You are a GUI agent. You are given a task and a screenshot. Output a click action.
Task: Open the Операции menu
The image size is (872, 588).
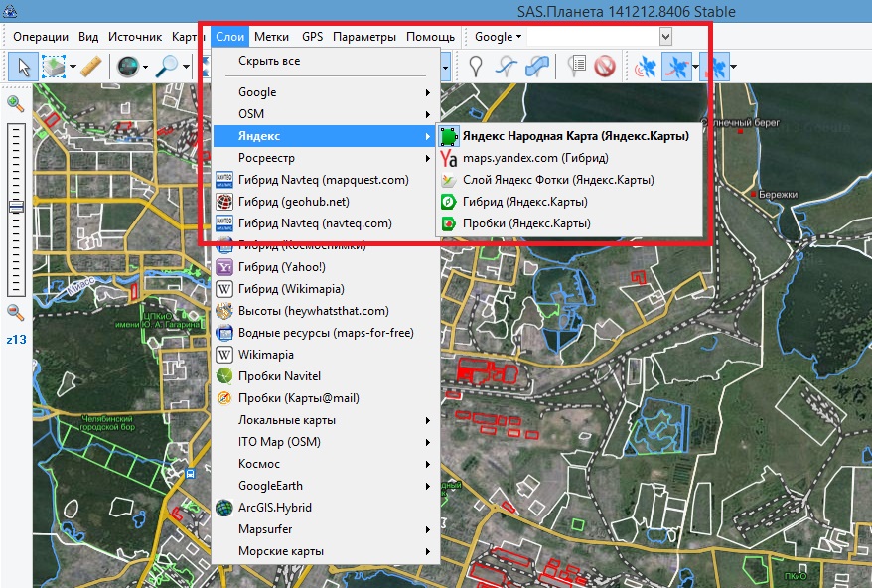click(41, 37)
